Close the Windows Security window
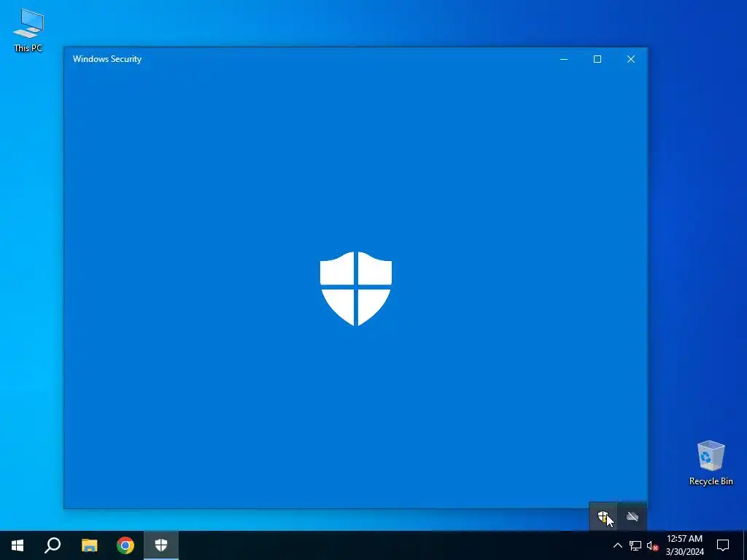 [x=631, y=59]
